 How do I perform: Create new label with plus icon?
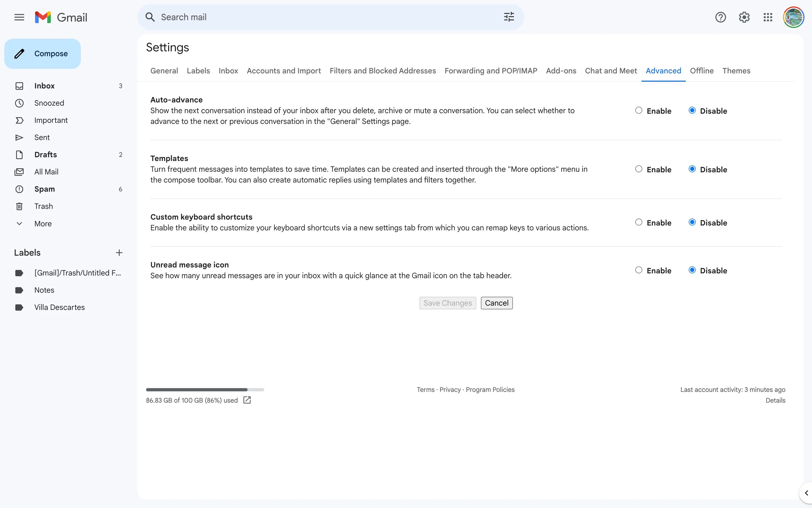119,253
